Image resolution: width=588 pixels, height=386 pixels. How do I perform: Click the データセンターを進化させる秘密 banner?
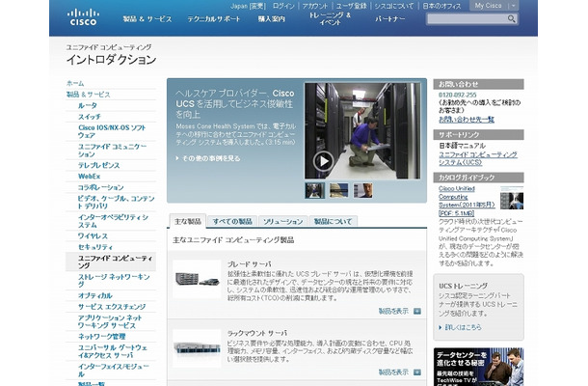click(x=478, y=367)
